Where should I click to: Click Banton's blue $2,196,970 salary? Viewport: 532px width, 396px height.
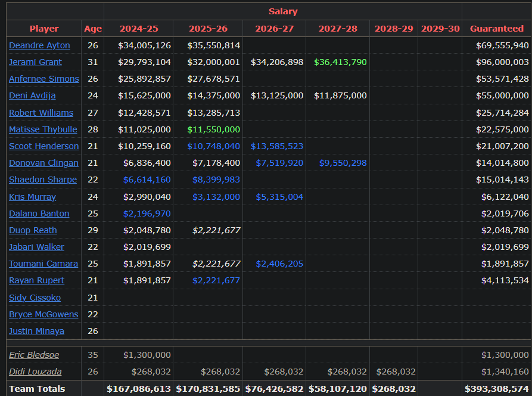click(147, 214)
